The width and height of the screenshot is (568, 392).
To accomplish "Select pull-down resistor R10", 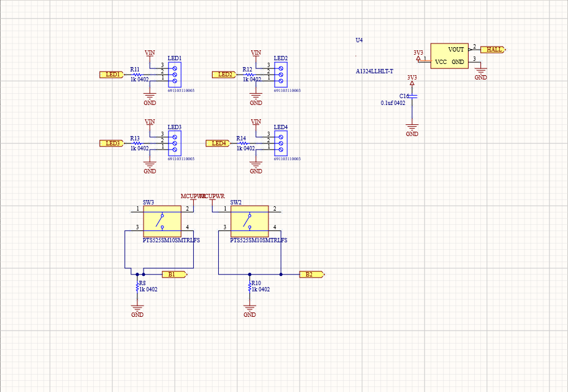I will (x=250, y=287).
